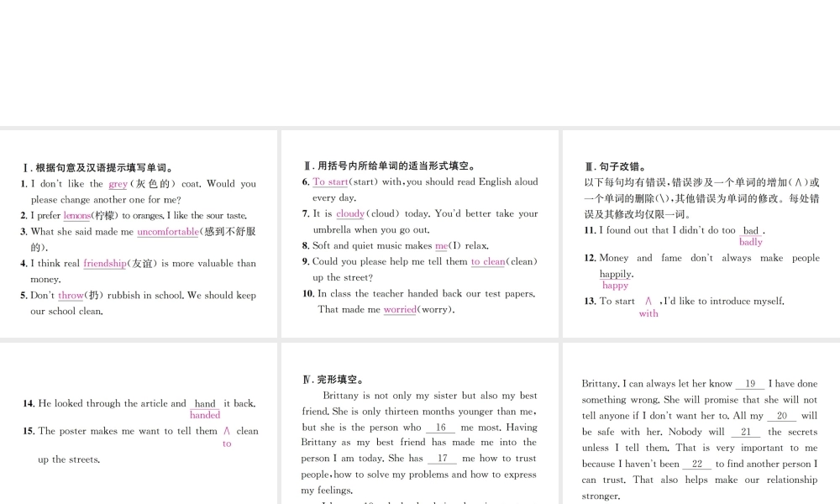The height and width of the screenshot is (504, 840).
Task: Click blank number 21 in the passage
Action: tap(746, 433)
